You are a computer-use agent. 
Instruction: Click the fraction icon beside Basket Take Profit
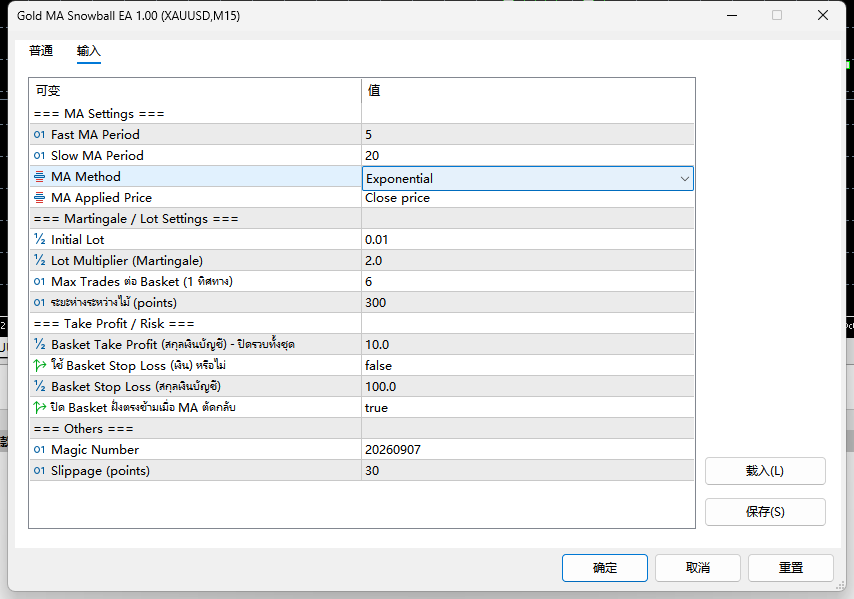[39, 345]
